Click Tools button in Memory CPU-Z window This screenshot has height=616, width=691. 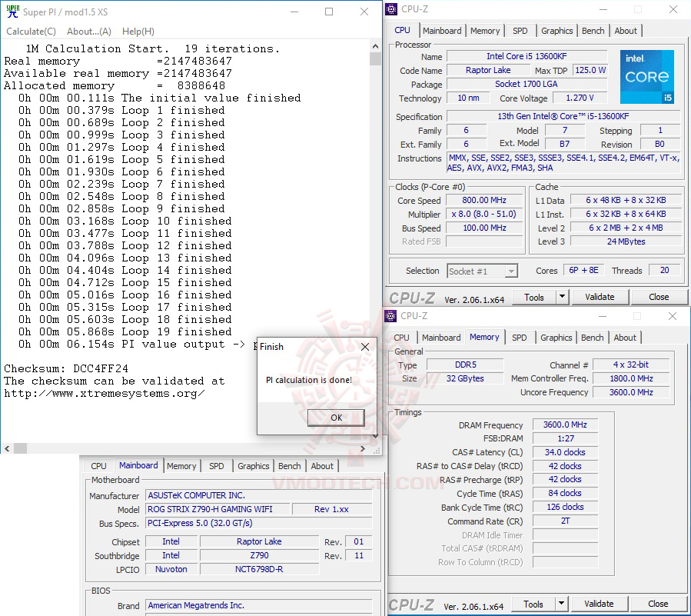tap(533, 604)
